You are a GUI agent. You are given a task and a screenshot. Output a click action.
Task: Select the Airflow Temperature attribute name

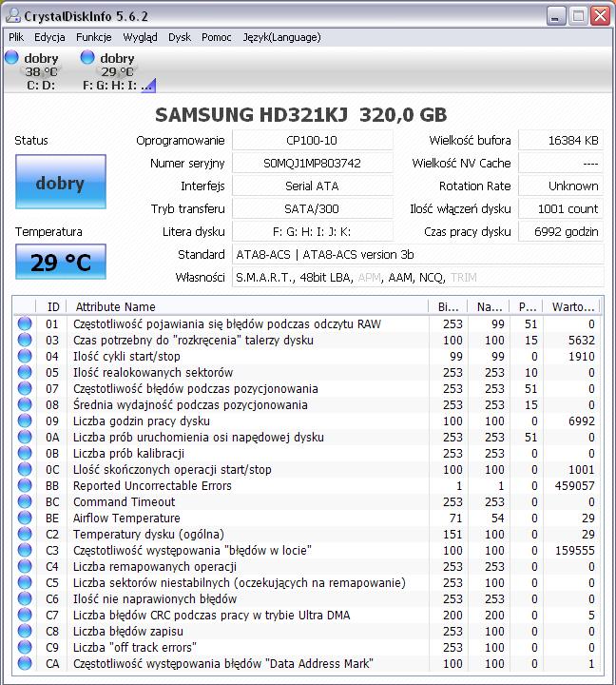(126, 518)
